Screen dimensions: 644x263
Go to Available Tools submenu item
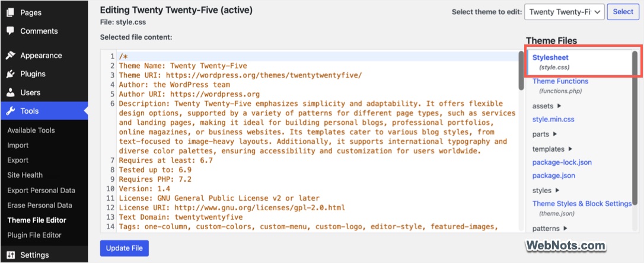click(x=31, y=130)
